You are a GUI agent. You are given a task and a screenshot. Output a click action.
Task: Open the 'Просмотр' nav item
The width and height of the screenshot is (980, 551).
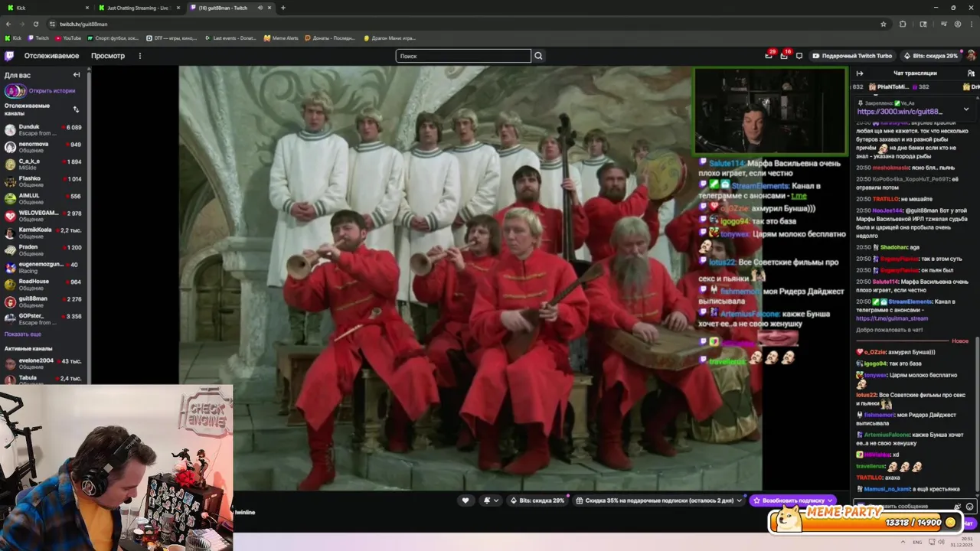tap(108, 56)
